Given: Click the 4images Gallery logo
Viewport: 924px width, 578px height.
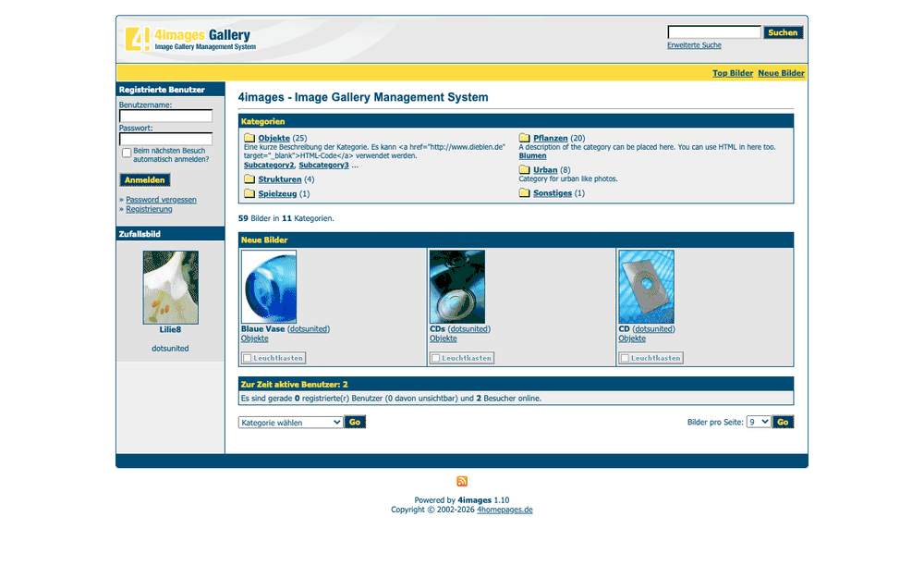Looking at the screenshot, I should click(x=190, y=39).
